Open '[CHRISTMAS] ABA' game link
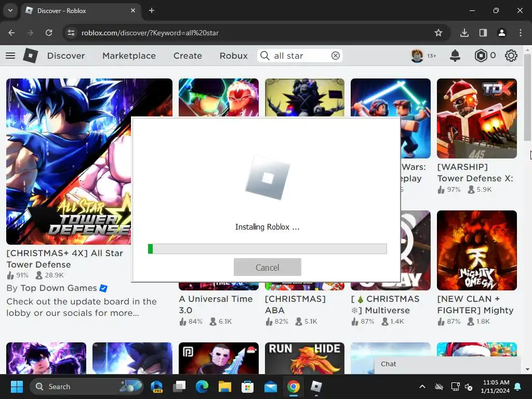532x399 pixels. (x=295, y=304)
